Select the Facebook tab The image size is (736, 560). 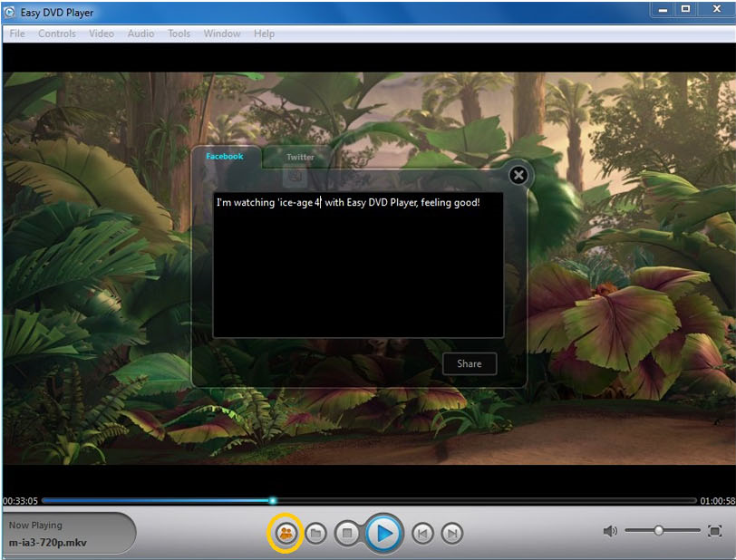(225, 156)
